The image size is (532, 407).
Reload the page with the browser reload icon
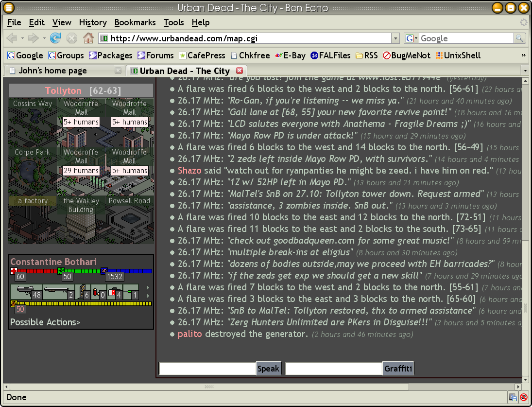(55, 38)
